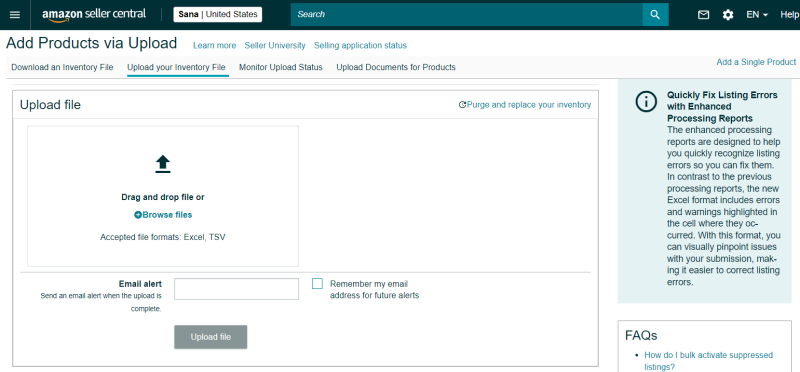
Task: Click the Quickly Fix Listing Errors heading
Action: pos(722,107)
